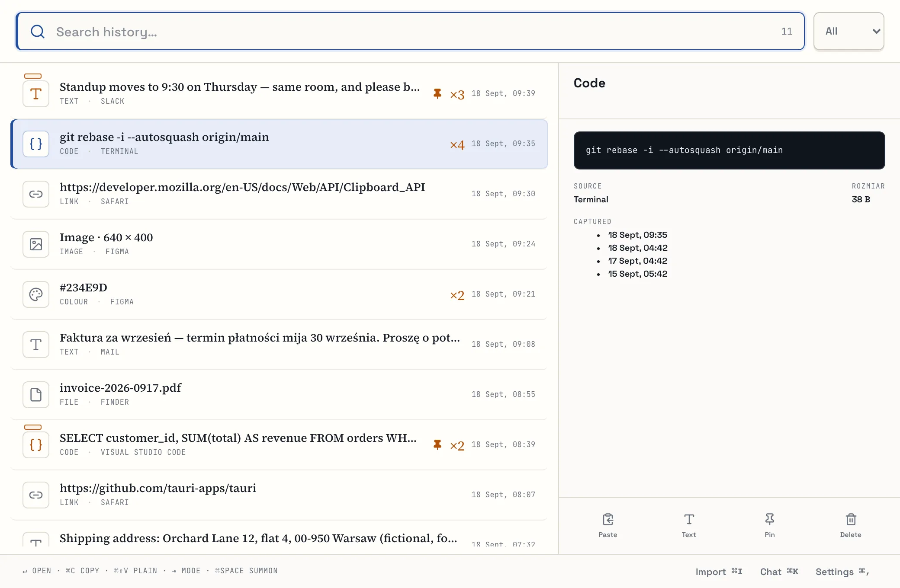Click the palette icon on #234E9D row
Screen dimensions: 900x588
pyautogui.click(x=36, y=294)
